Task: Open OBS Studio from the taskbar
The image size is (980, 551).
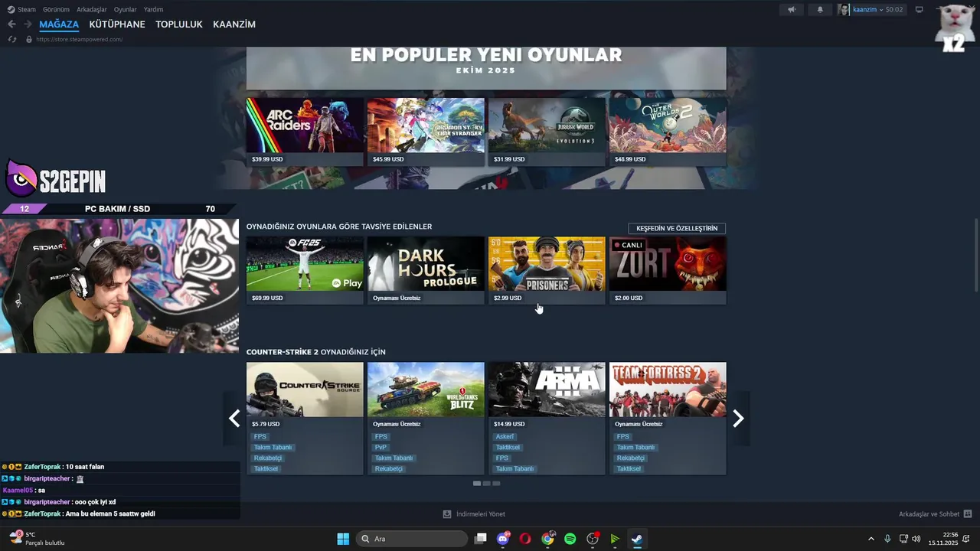Action: tap(593, 539)
